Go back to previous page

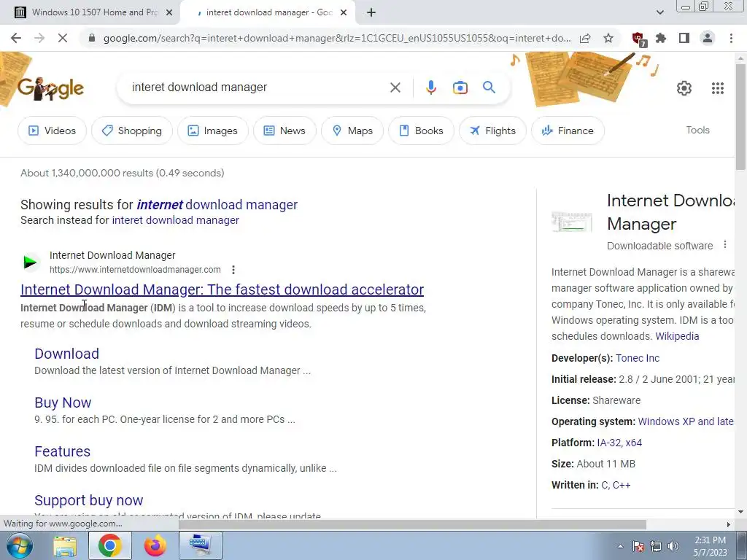coord(16,38)
